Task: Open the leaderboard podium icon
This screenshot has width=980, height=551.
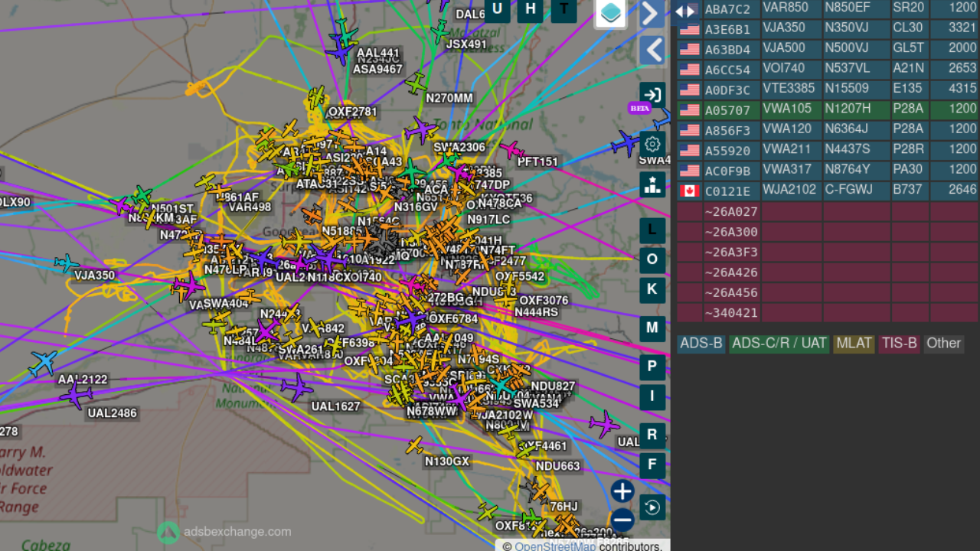Action: coord(652,184)
